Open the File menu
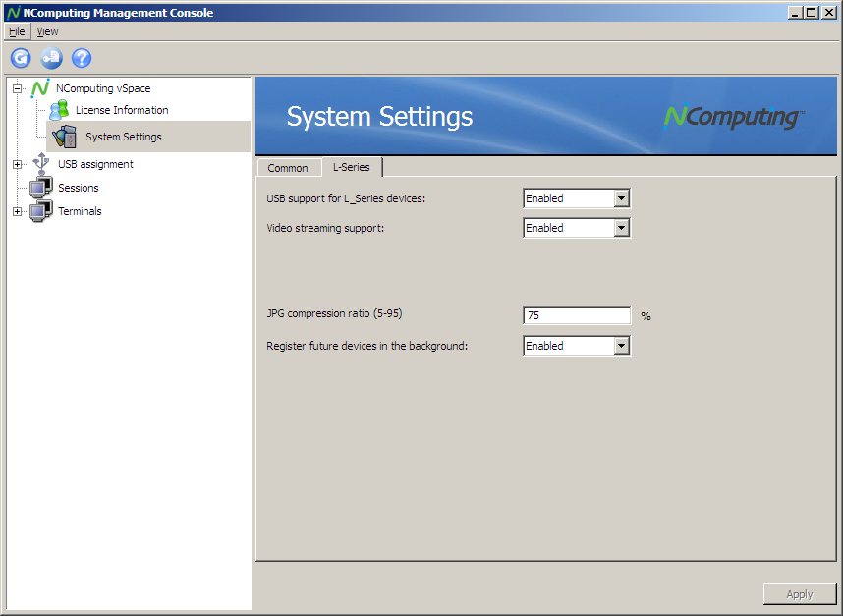The width and height of the screenshot is (843, 616). [x=18, y=31]
